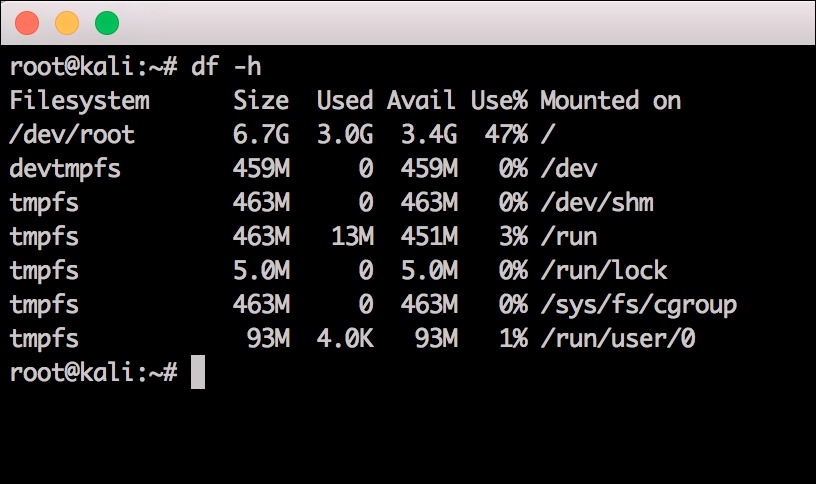
Task: Click the block cursor at the prompt
Action: pyautogui.click(x=197, y=372)
